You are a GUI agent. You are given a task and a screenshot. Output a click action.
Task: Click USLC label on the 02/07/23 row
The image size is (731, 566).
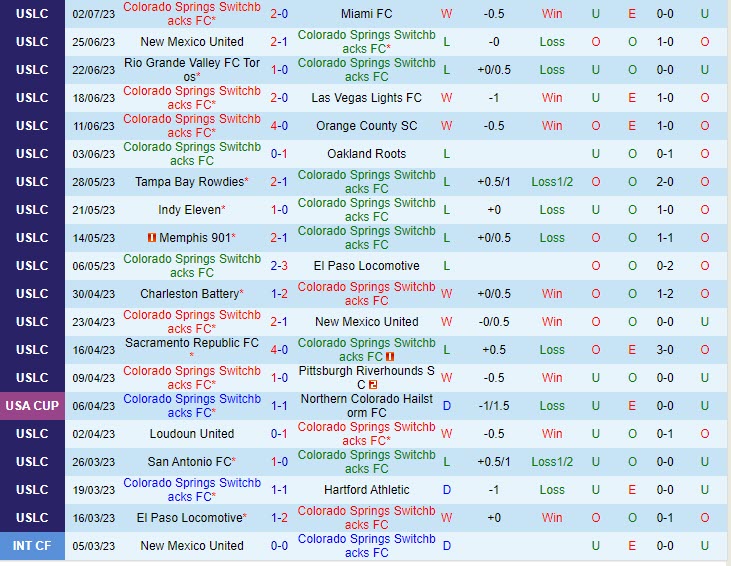[32, 14]
